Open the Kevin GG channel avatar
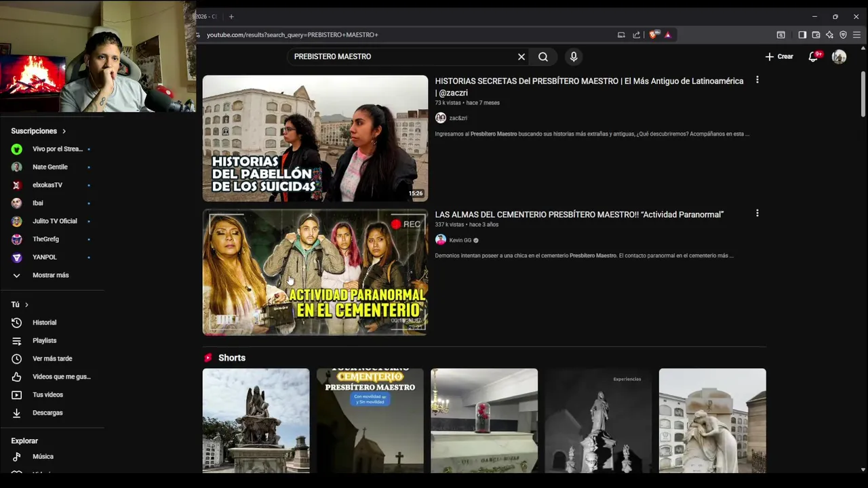This screenshot has height=488, width=868. tap(441, 240)
